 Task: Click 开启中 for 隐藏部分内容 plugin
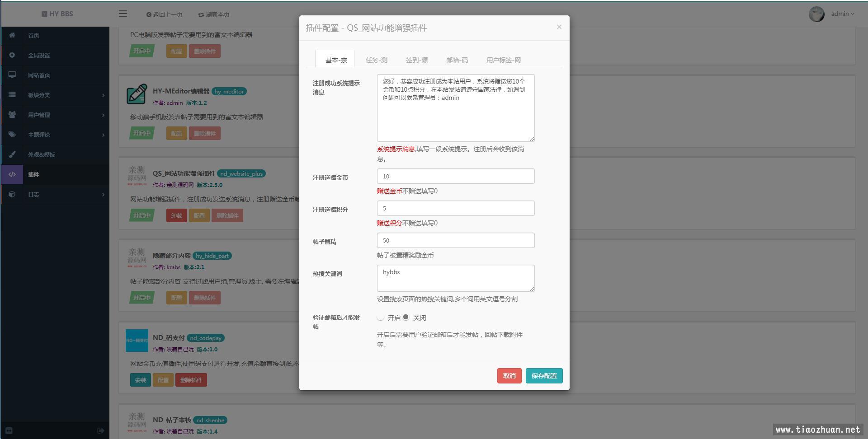142,298
